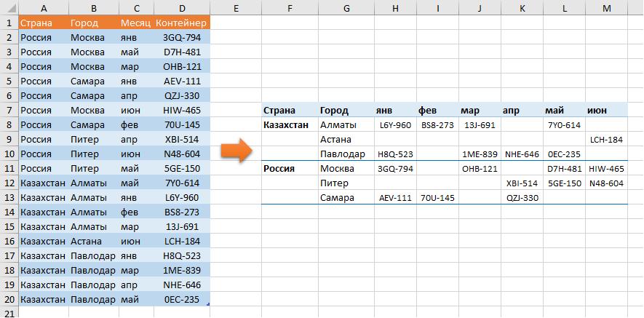Select cell XBI-514 in column D
Viewport: 644px width, 318px height.
182,139
